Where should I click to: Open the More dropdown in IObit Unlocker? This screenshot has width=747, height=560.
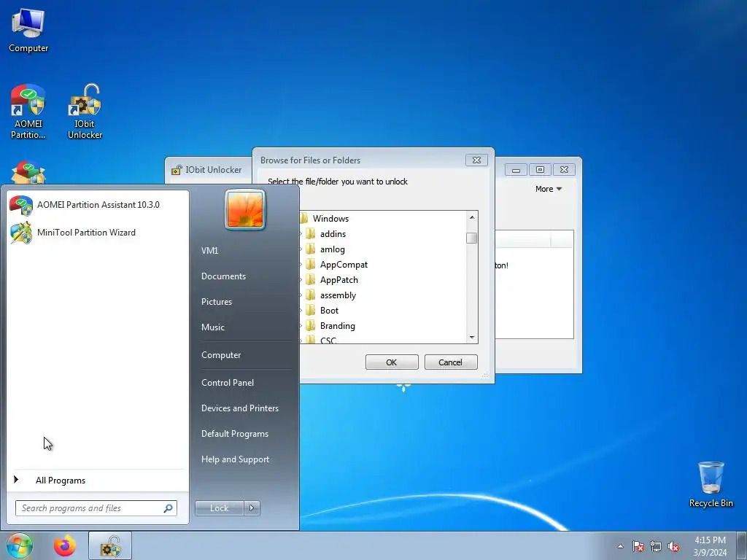click(549, 189)
